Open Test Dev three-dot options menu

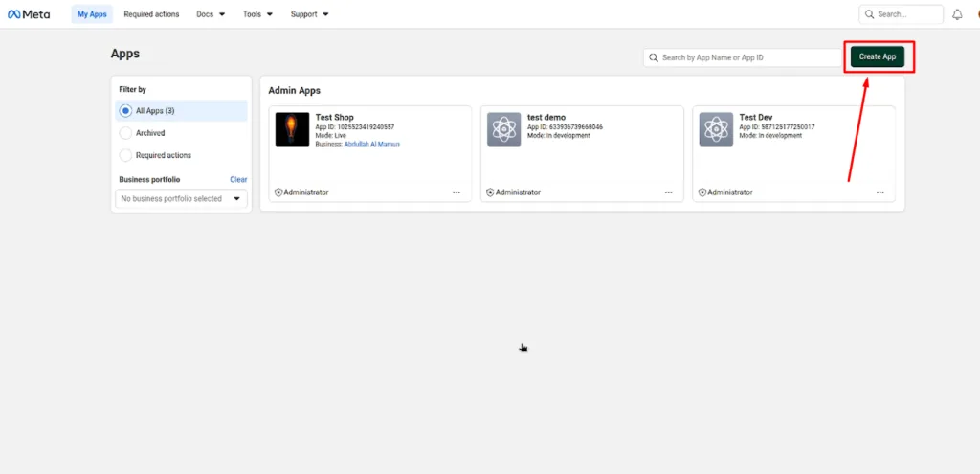(880, 192)
